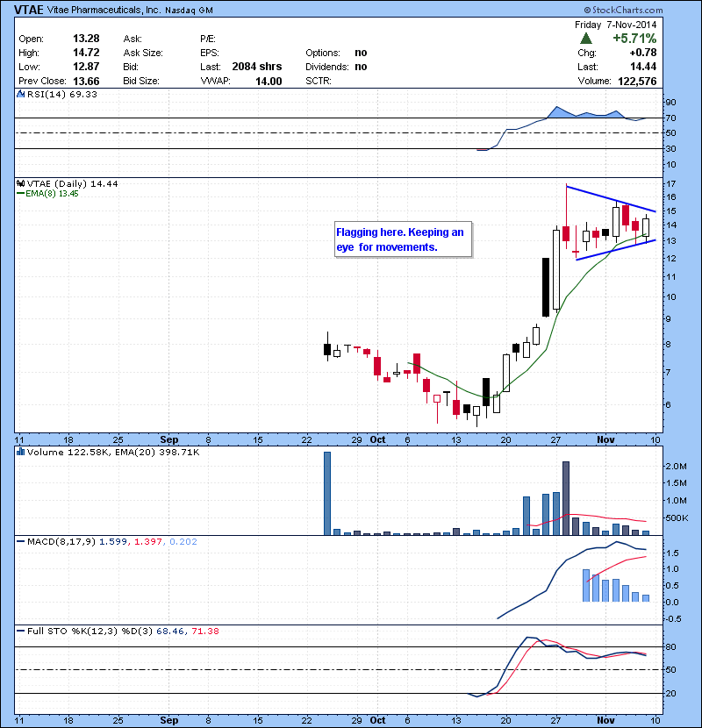The width and height of the screenshot is (702, 728).
Task: Click the -0.5 label on the MACD axis
Action: pos(673,619)
